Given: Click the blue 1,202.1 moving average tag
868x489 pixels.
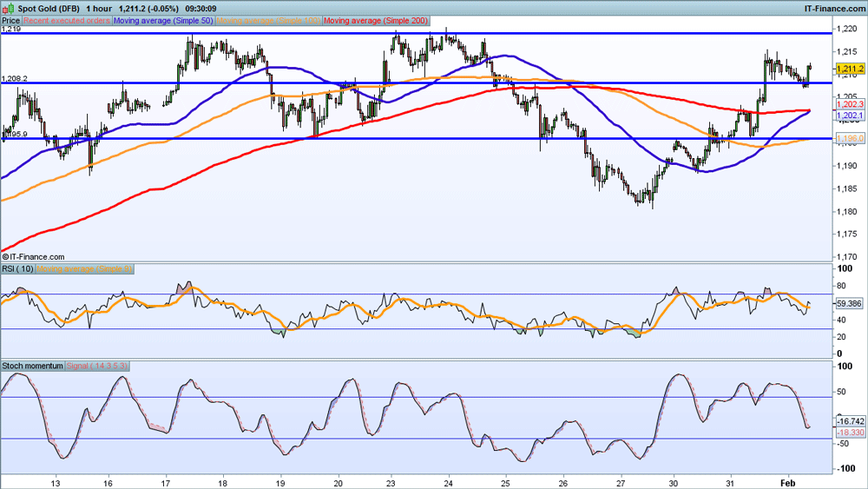Looking at the screenshot, I should (850, 116).
